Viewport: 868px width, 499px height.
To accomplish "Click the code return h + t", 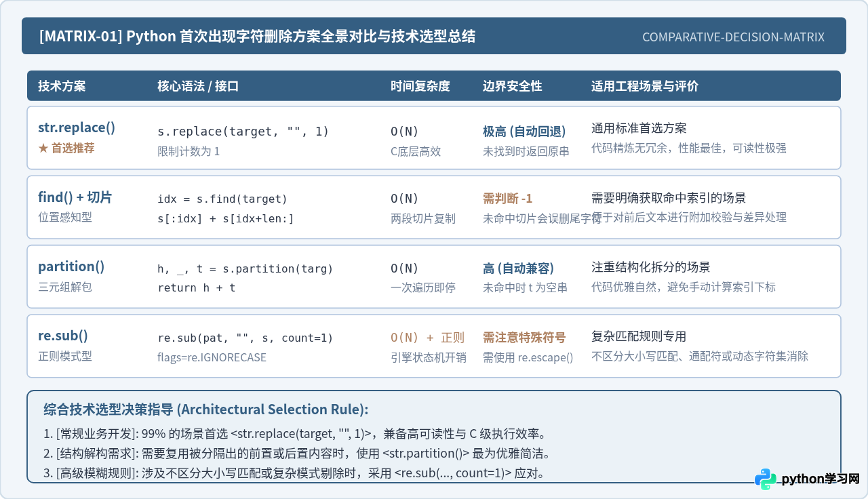I will 197,287.
